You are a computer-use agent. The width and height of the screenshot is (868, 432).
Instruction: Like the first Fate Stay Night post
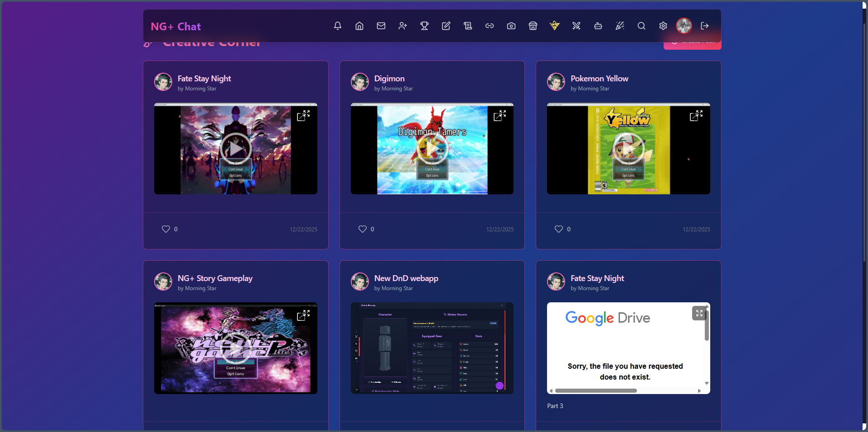tap(166, 229)
